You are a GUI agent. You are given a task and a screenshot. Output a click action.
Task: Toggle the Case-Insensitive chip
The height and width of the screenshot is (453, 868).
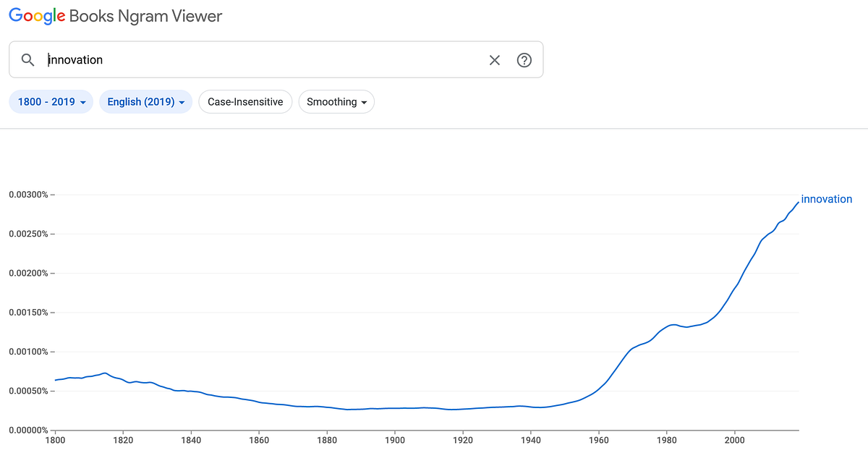coord(245,102)
